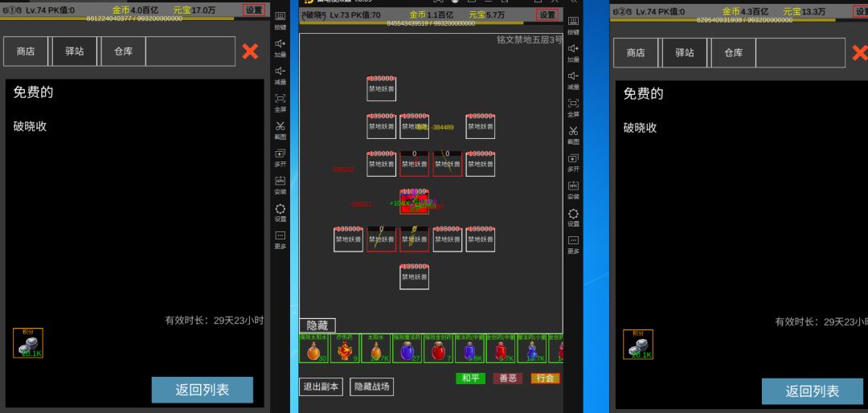This screenshot has width=868, height=413.
Task: Click 更多 more icon in second emulator sidebar
Action: [574, 240]
